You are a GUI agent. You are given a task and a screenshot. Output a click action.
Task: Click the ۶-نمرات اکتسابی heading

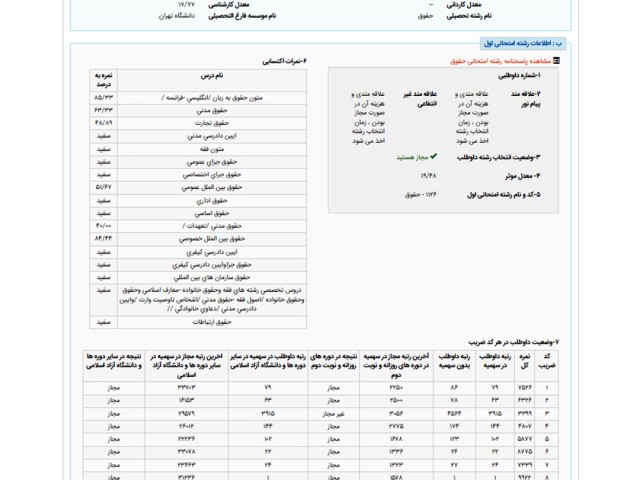pyautogui.click(x=281, y=60)
